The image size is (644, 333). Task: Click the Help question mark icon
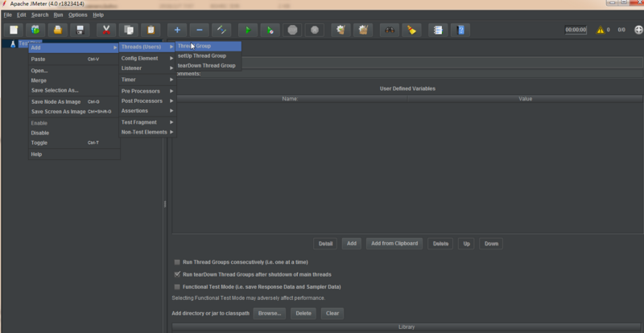click(460, 30)
